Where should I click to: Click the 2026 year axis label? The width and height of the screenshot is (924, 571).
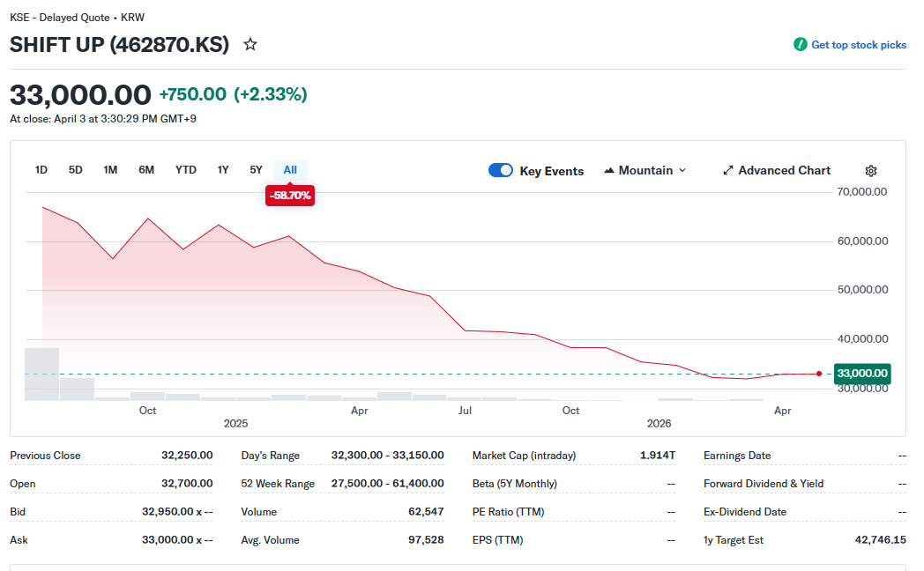pyautogui.click(x=659, y=424)
